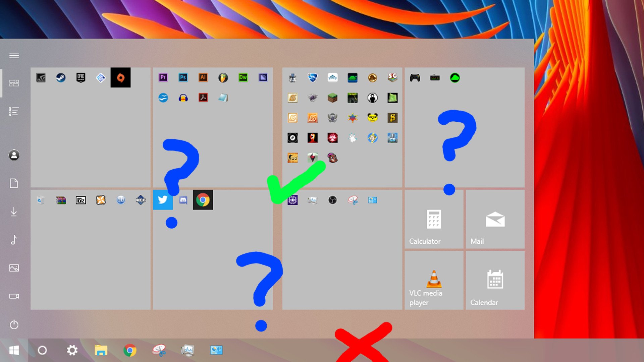Open Pictures folder from sidebar
This screenshot has height=362, width=644.
[14, 268]
